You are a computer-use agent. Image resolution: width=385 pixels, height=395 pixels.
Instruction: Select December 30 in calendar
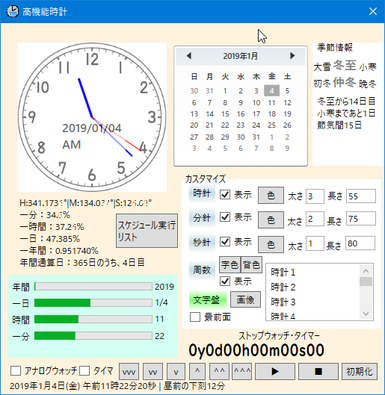pos(194,91)
